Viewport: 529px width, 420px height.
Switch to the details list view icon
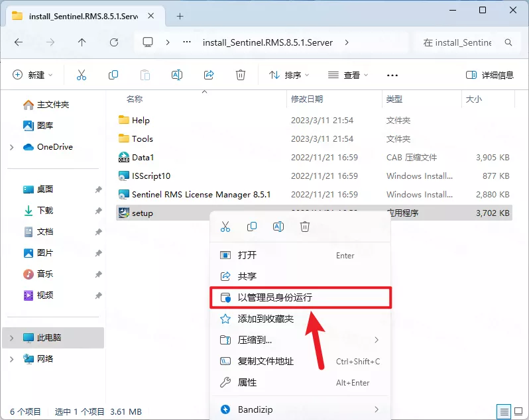tap(504, 411)
